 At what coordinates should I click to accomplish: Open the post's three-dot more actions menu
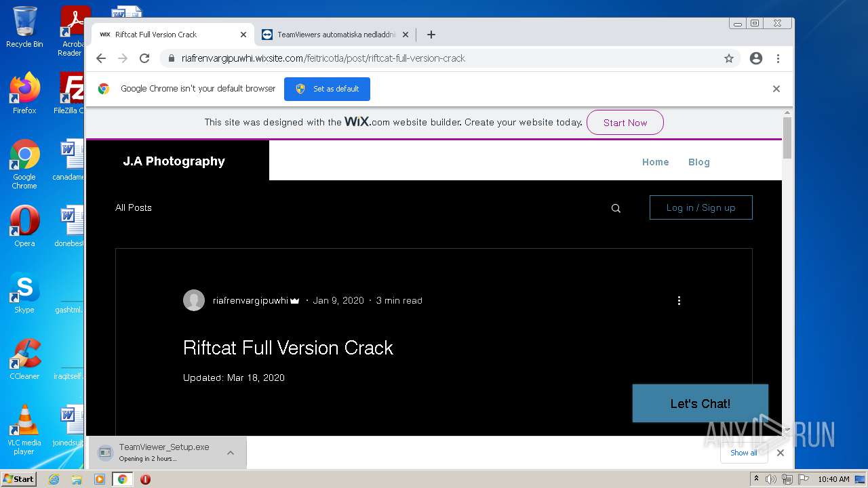(x=679, y=300)
